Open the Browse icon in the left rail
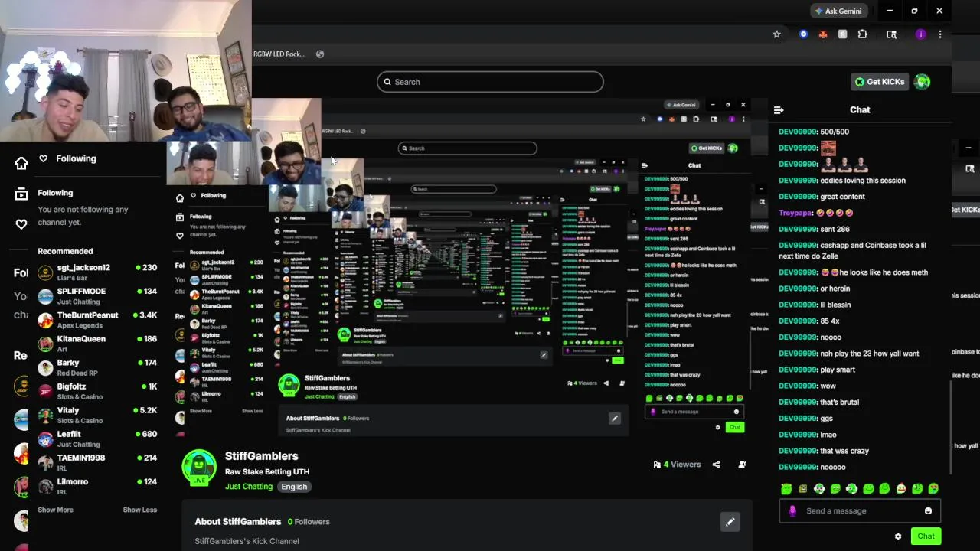980x551 pixels. coord(21,194)
